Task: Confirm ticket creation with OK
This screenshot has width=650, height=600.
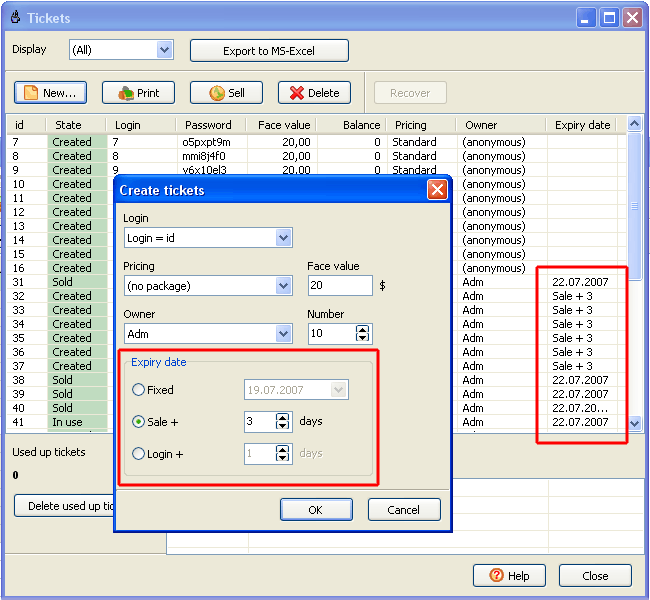Action: pos(316,510)
